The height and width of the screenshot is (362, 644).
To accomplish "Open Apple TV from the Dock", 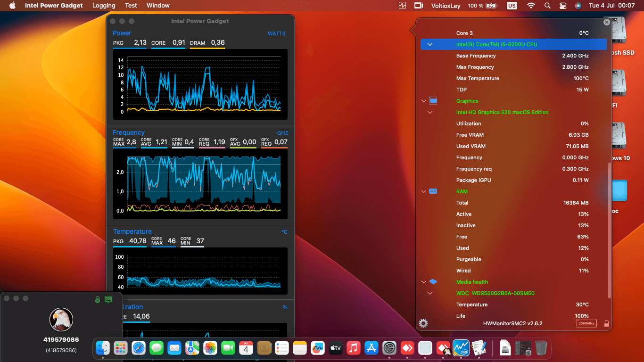I will (x=335, y=348).
